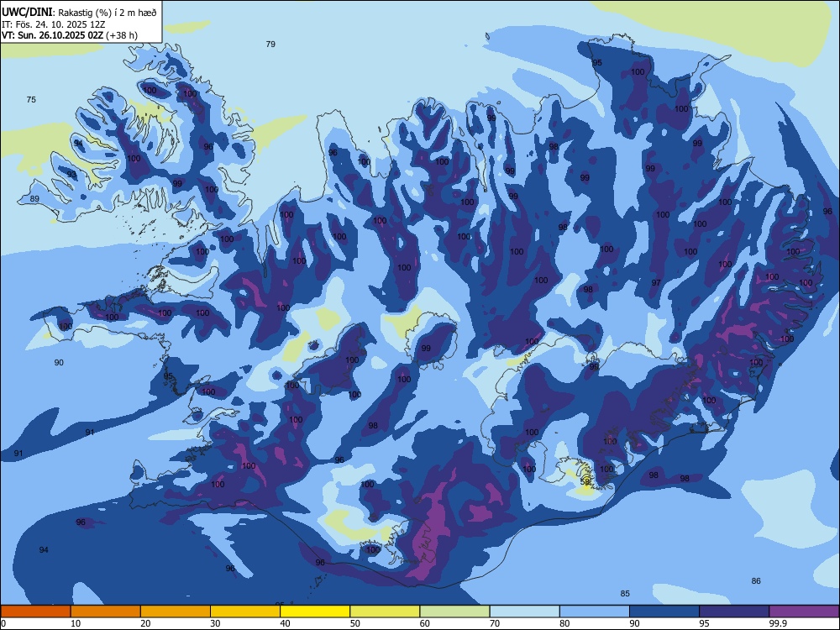Click the 75 humidity value on map
Viewport: 840px width, 630px height.
click(31, 100)
